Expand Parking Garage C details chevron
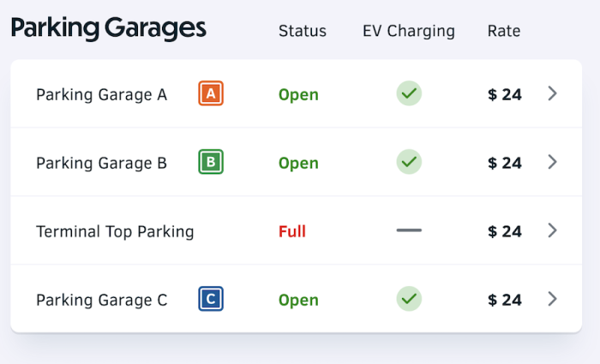This screenshot has height=364, width=600. (x=553, y=299)
